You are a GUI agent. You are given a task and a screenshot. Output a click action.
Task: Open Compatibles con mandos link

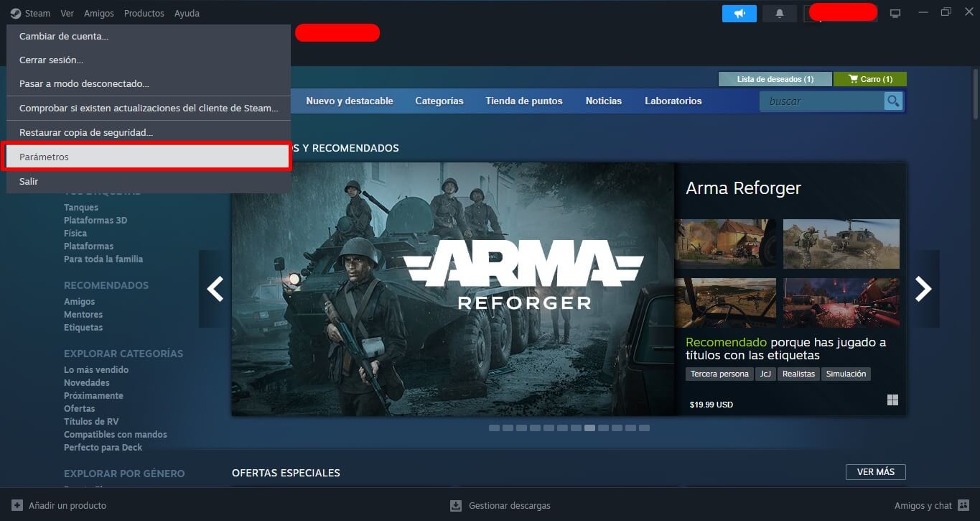[116, 435]
